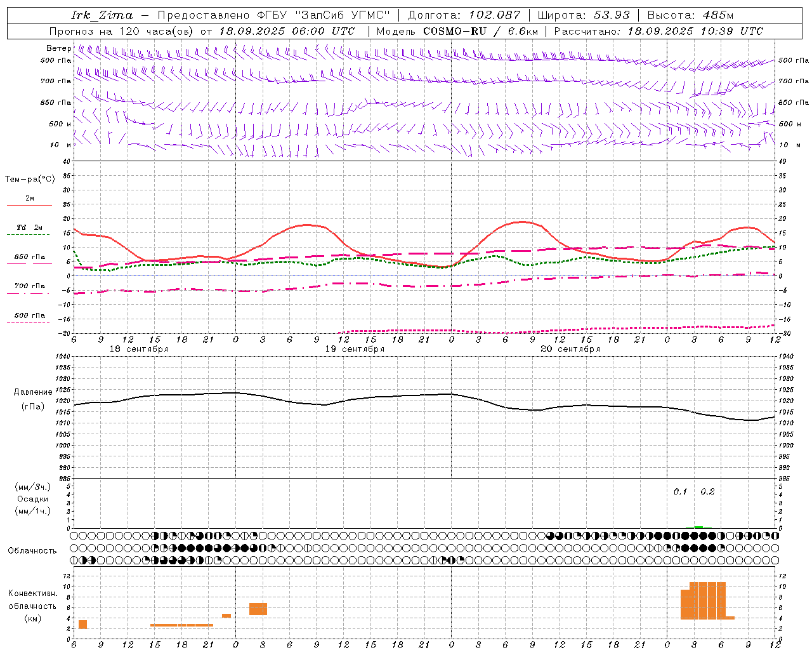Click the 'Модель COSMO-RU / 6.6км' model text

457,31
